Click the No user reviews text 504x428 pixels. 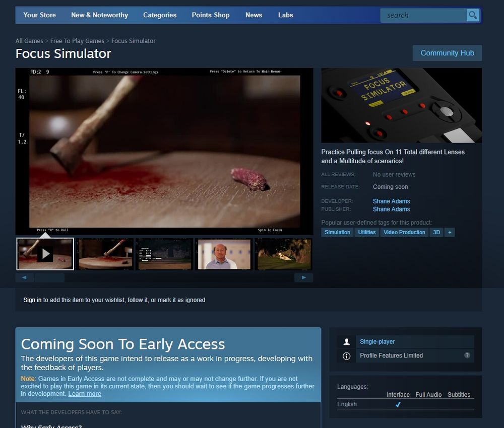[x=394, y=174]
